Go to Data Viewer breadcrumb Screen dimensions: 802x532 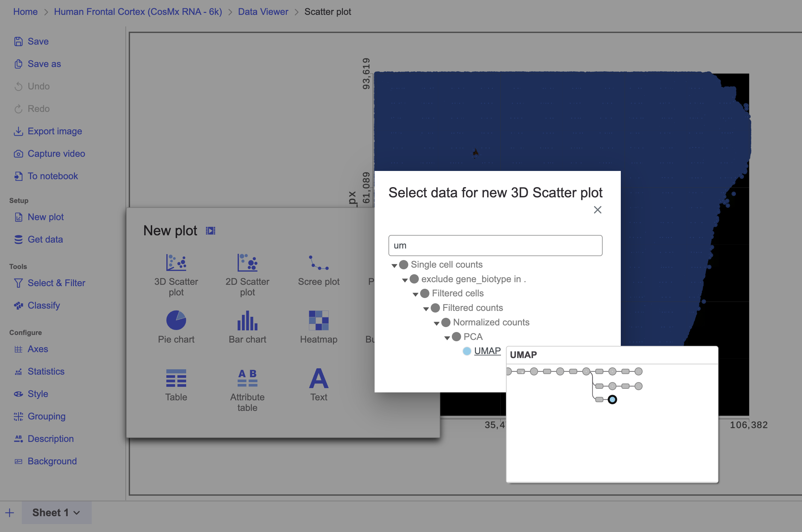[x=263, y=12]
